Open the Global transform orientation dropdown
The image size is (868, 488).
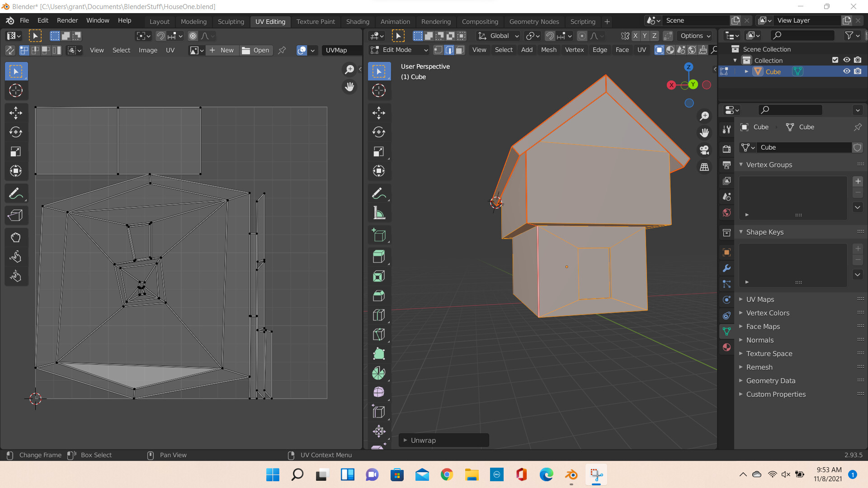pyautogui.click(x=497, y=36)
